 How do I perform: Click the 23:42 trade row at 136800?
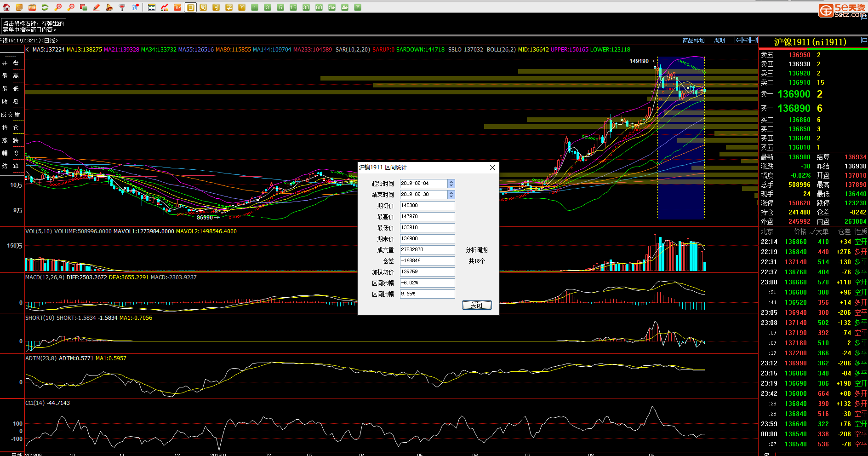click(x=813, y=393)
